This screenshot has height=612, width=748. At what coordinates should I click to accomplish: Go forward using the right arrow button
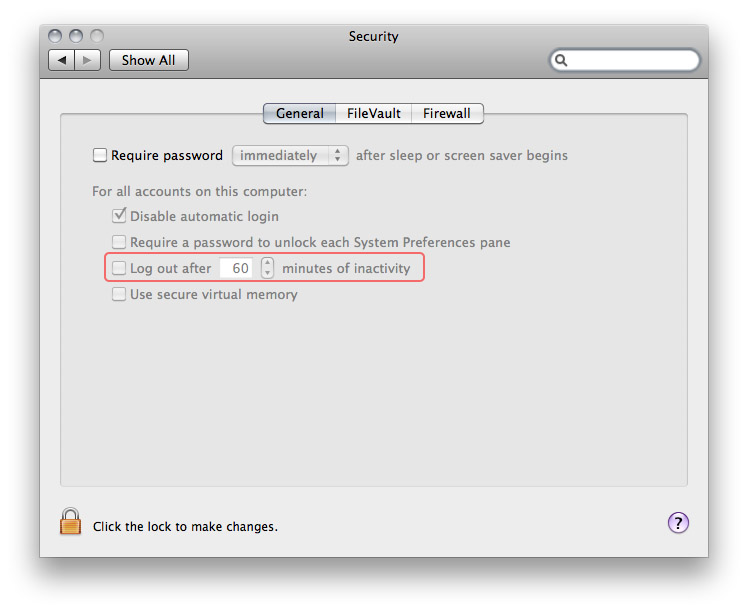tap(87, 61)
